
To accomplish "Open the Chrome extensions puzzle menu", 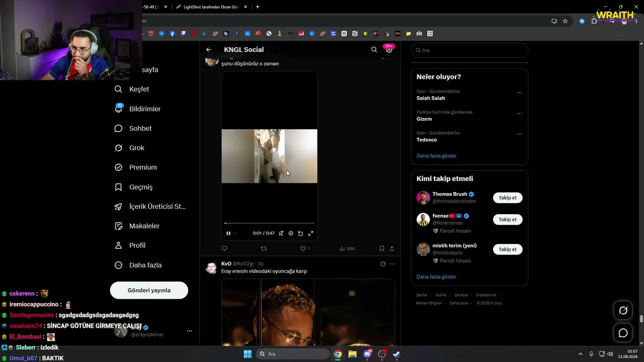I will [x=594, y=21].
